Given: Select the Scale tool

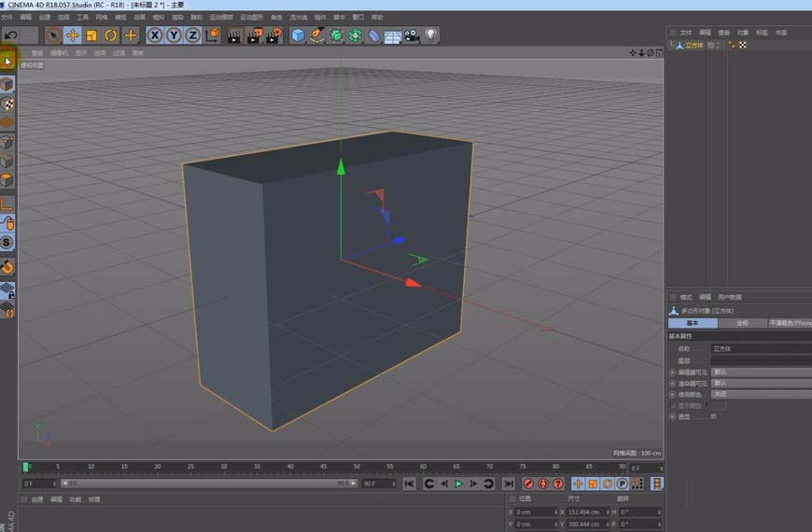Looking at the screenshot, I should point(91,35).
